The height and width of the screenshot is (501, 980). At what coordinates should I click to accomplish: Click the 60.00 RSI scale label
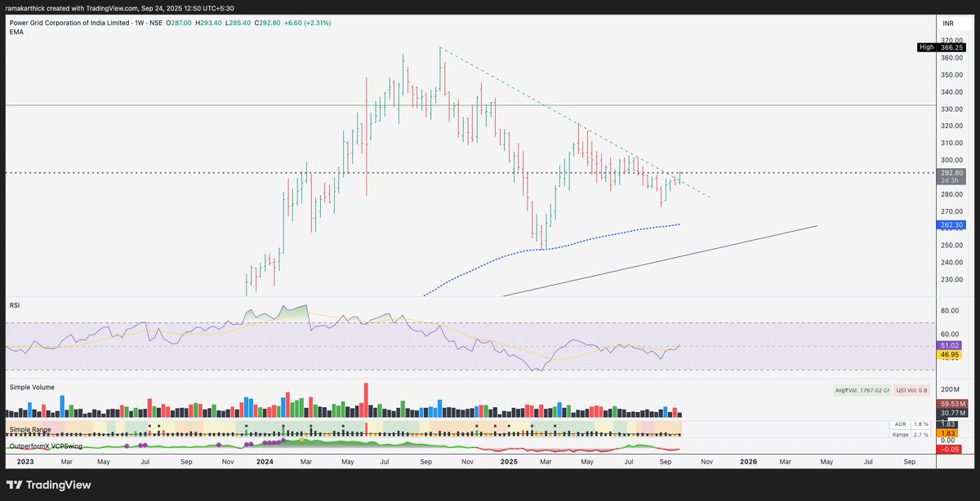(x=948, y=334)
